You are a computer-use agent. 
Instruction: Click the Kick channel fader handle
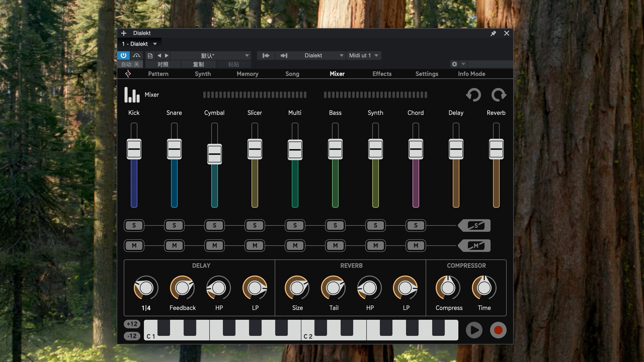point(134,149)
